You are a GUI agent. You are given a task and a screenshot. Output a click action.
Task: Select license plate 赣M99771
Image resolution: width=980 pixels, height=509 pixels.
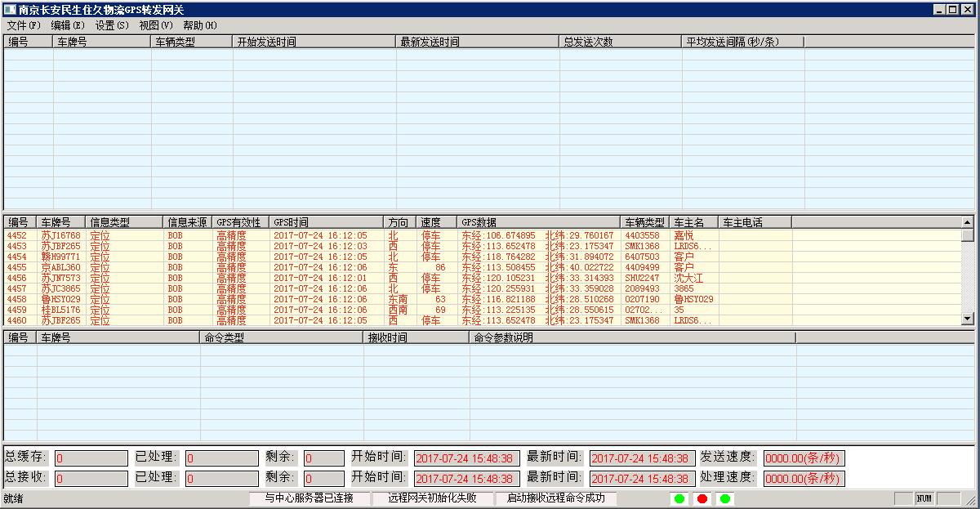(61, 257)
